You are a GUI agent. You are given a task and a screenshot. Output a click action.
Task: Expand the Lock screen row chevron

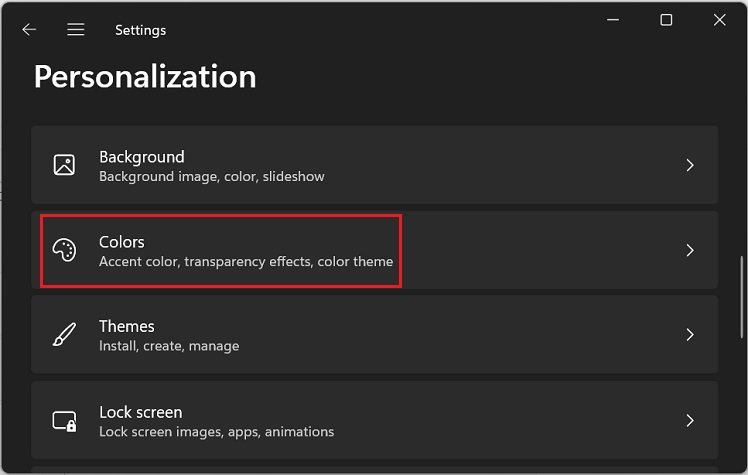[690, 421]
